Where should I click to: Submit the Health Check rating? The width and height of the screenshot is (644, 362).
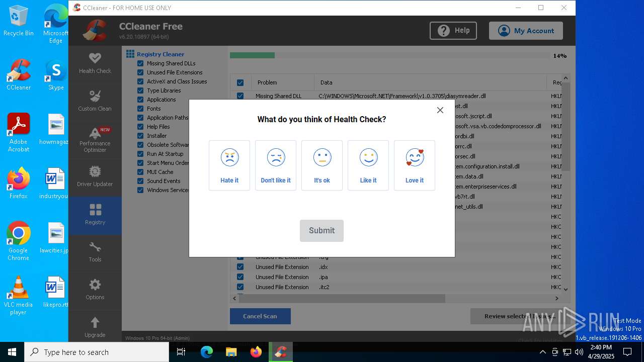[321, 231]
